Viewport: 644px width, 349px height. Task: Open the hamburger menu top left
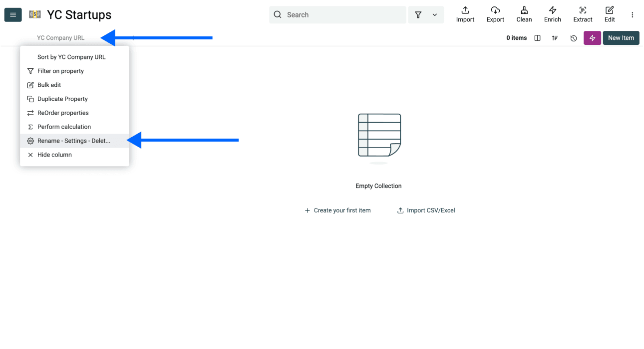(x=12, y=14)
